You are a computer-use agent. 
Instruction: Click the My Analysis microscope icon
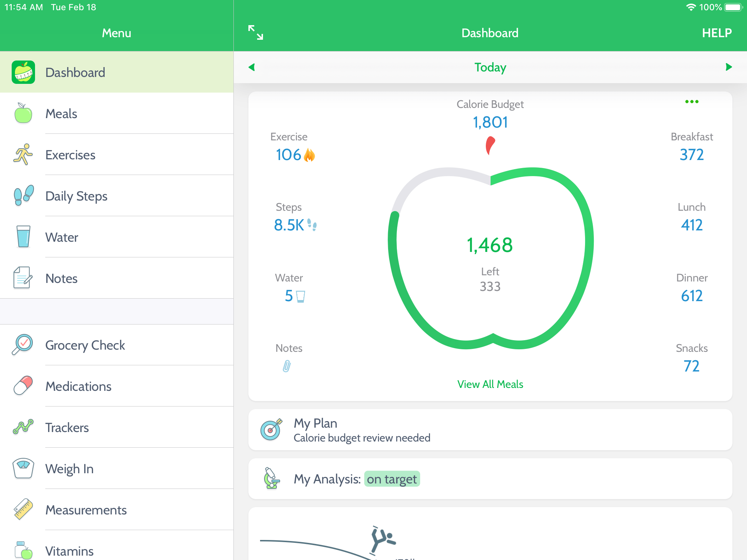272,478
